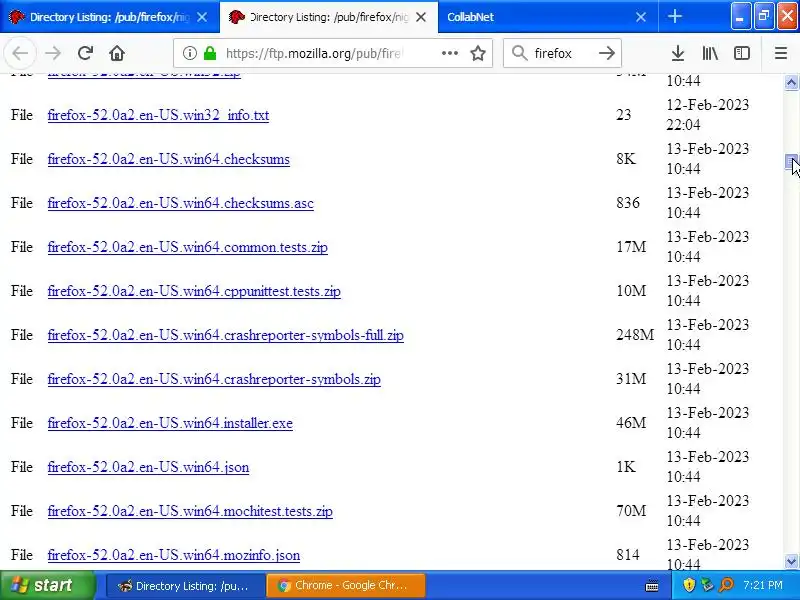Reload the current page
Image resolution: width=800 pixels, height=600 pixels.
coord(85,53)
